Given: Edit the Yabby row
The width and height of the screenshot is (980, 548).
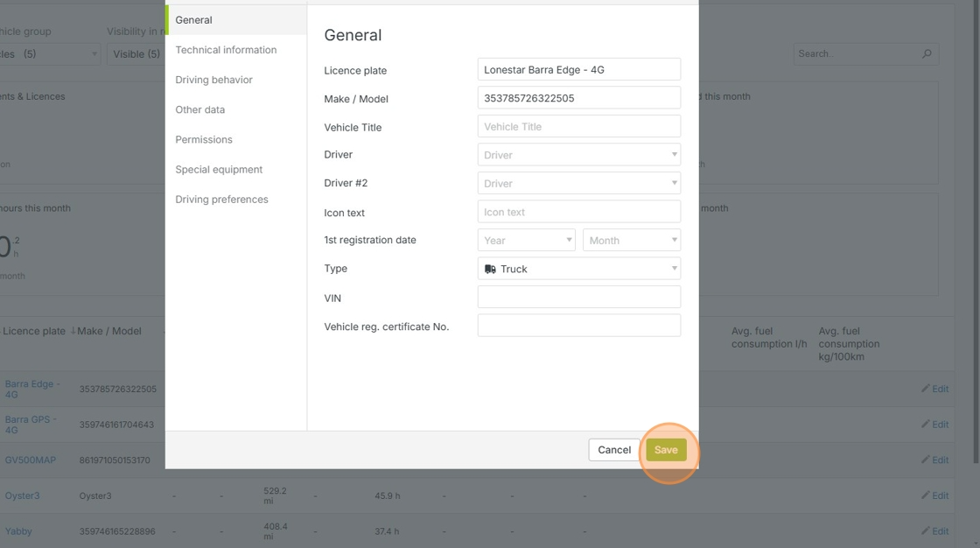Looking at the screenshot, I should point(935,531).
